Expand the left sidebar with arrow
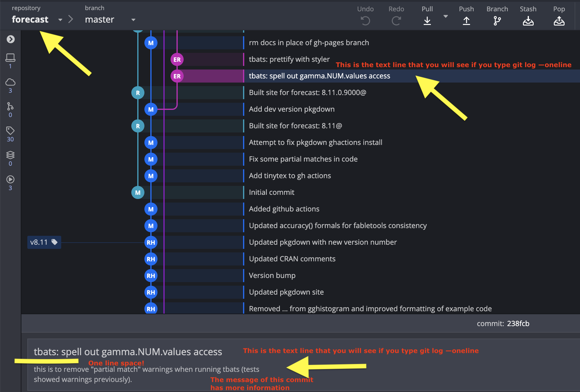The height and width of the screenshot is (392, 580). click(x=11, y=39)
